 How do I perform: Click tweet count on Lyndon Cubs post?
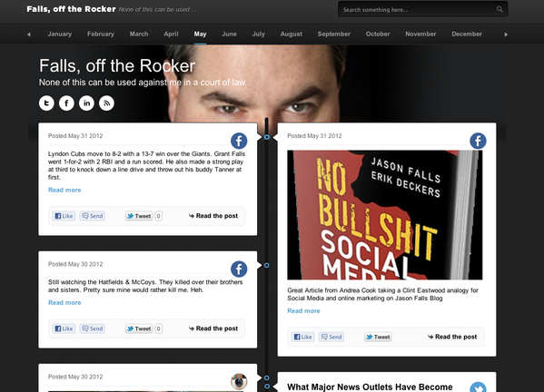point(159,216)
